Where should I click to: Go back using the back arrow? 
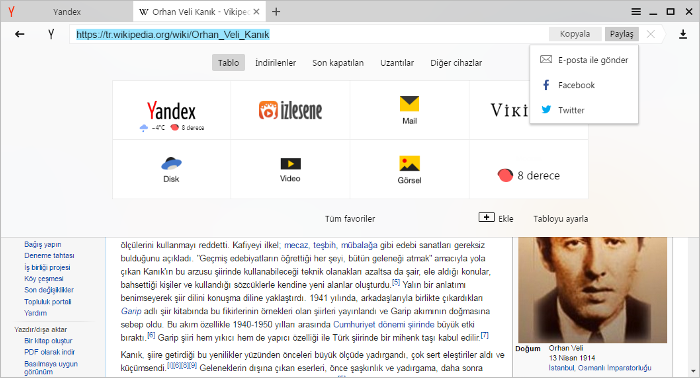[x=20, y=34]
